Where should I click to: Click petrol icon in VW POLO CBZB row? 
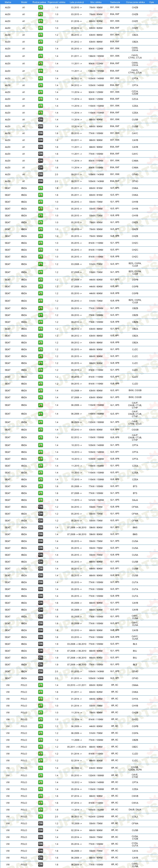(41, 740)
